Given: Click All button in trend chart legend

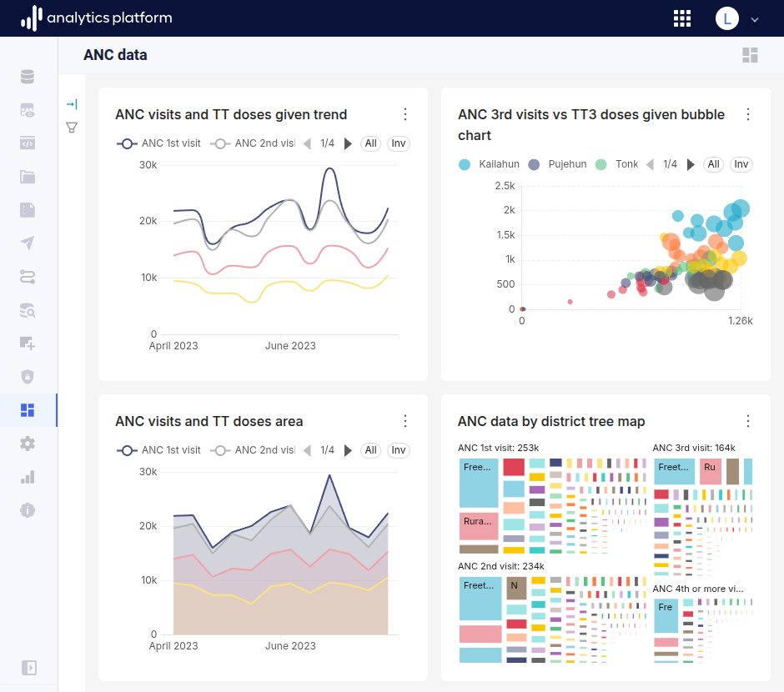Looking at the screenshot, I should point(370,143).
